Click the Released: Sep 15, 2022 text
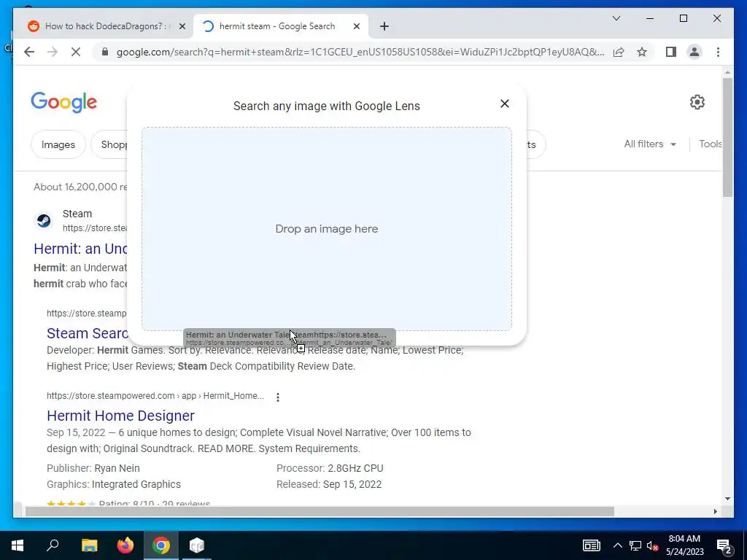Screen dimensions: 747x560 tap(329, 484)
